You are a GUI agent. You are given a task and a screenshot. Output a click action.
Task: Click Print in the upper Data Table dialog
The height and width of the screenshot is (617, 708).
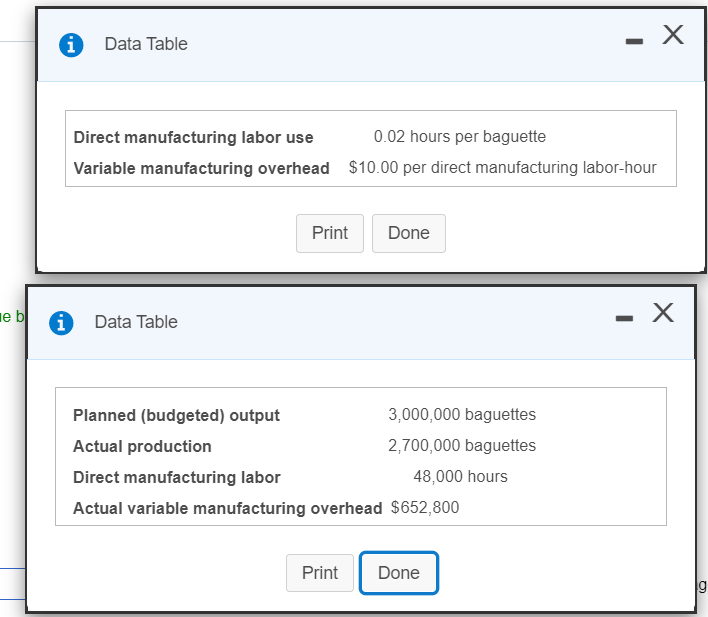[330, 234]
